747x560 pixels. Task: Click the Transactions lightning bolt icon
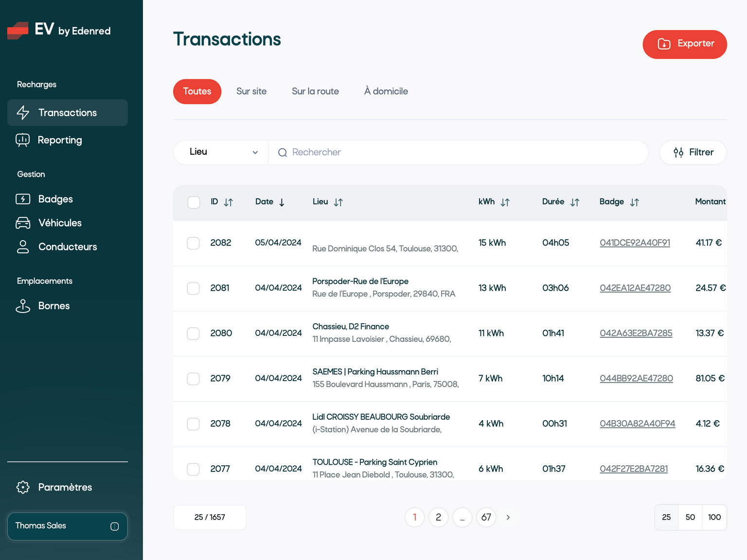click(23, 113)
